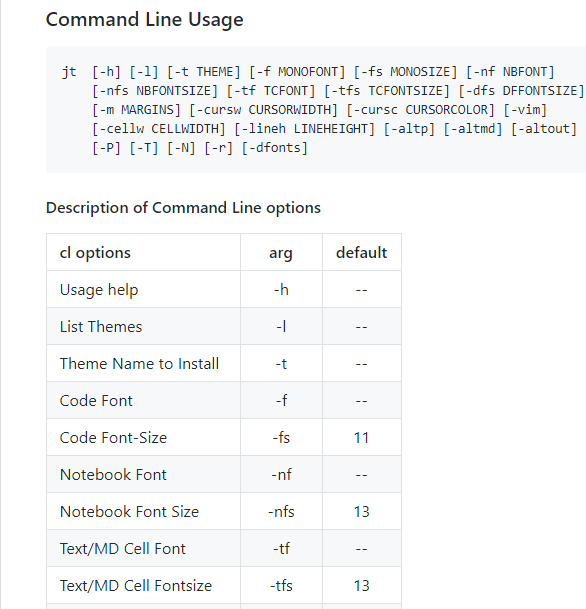The image size is (586, 609).
Task: Select the Text/MD Cell Font cell
Action: (143, 548)
